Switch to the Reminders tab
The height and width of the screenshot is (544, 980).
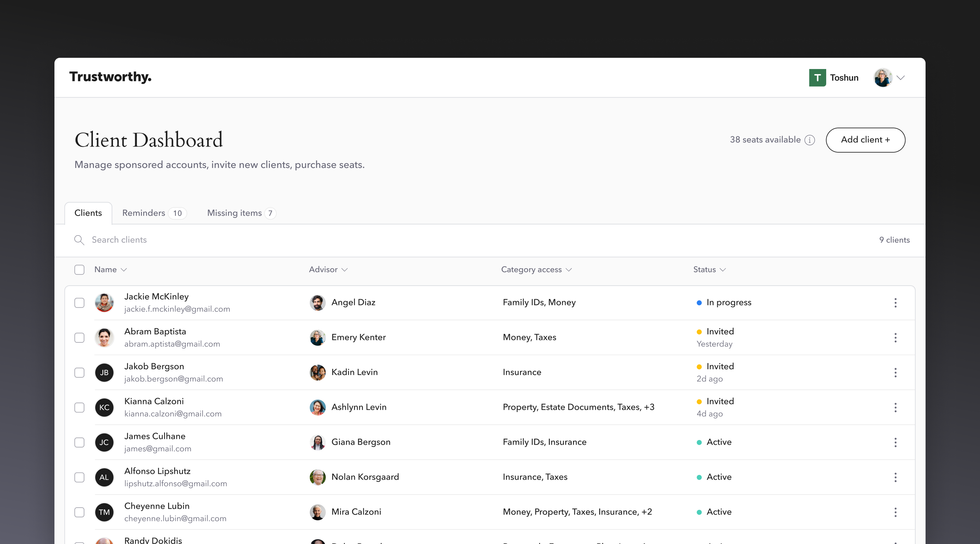coord(144,213)
